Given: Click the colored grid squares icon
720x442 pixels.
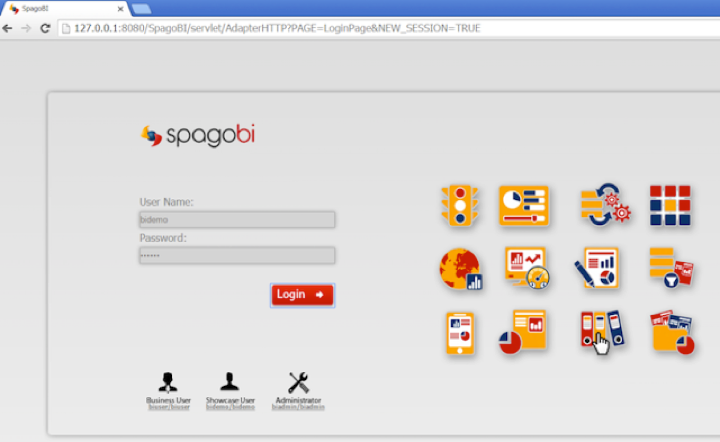Looking at the screenshot, I should coord(669,205).
